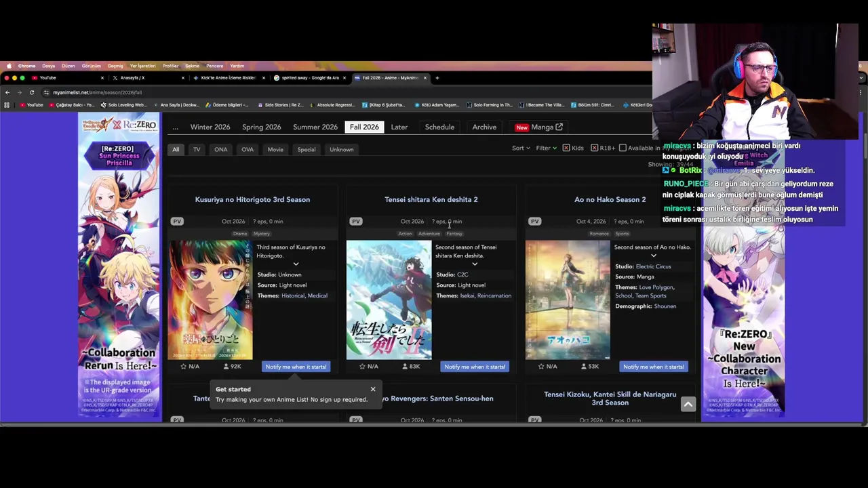Click the PV badge on Kusuriya no Hitorigoto
The width and height of the screenshot is (868, 488).
pos(177,222)
